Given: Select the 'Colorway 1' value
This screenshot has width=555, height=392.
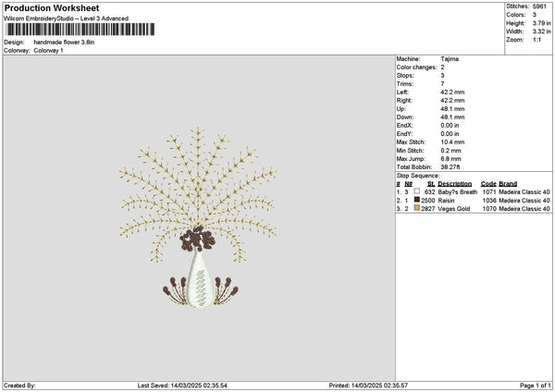Looking at the screenshot, I should point(48,50).
